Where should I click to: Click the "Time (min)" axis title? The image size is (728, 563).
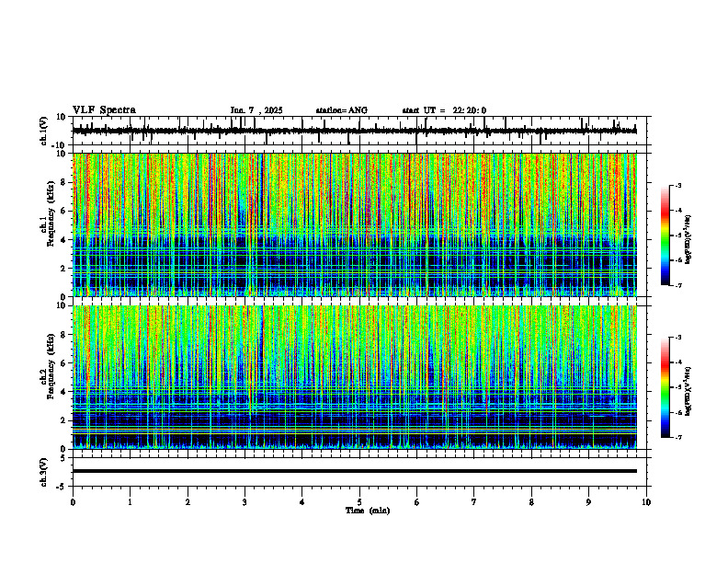368,511
